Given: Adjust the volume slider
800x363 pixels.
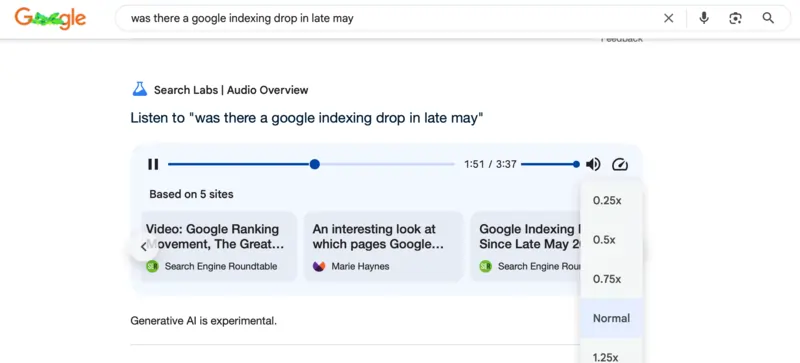Looking at the screenshot, I should click(x=550, y=164).
